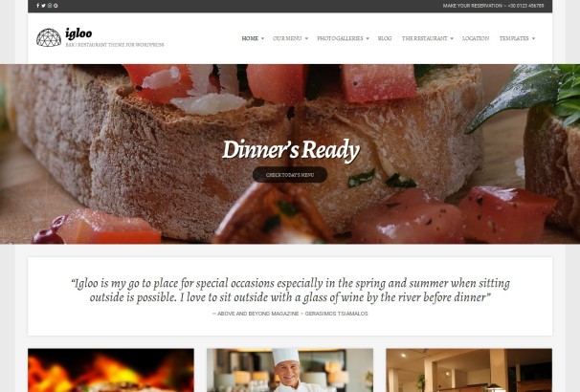Open the Facebook social icon

click(x=37, y=6)
